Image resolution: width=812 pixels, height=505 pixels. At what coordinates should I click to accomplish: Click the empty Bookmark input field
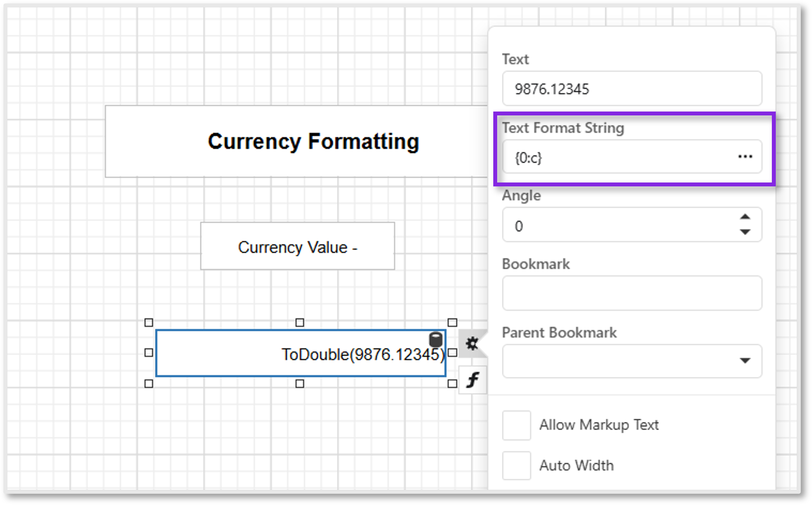631,293
